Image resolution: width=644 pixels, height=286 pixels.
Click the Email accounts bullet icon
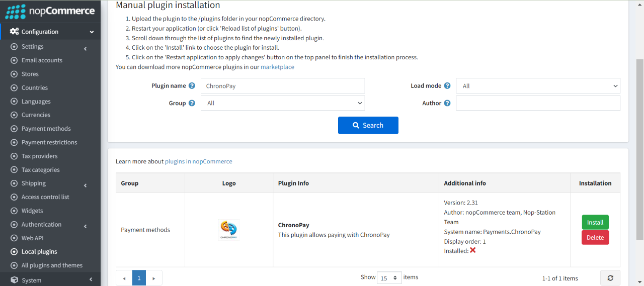14,60
